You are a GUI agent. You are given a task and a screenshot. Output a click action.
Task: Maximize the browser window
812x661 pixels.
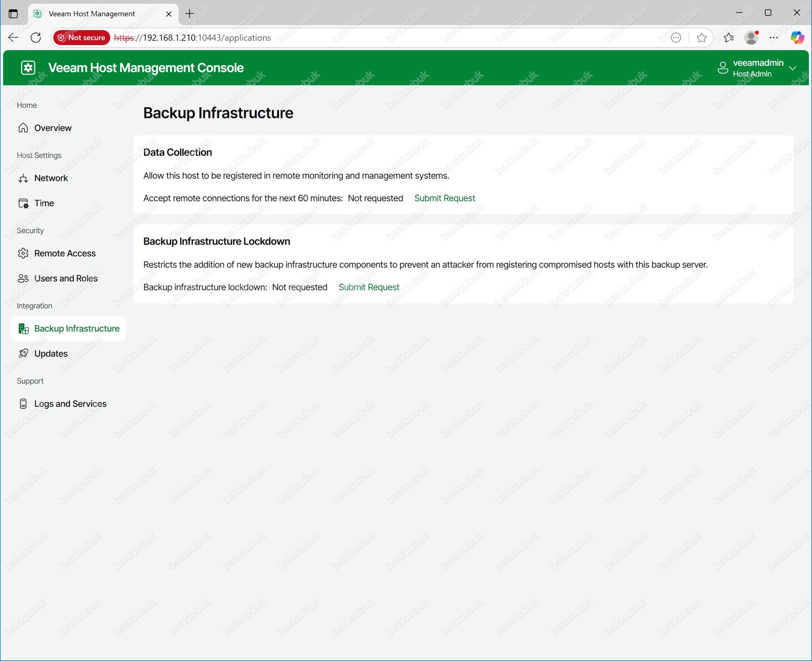pos(768,13)
